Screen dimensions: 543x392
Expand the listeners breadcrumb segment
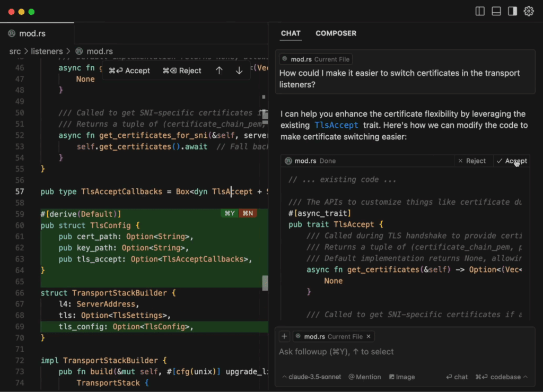47,51
